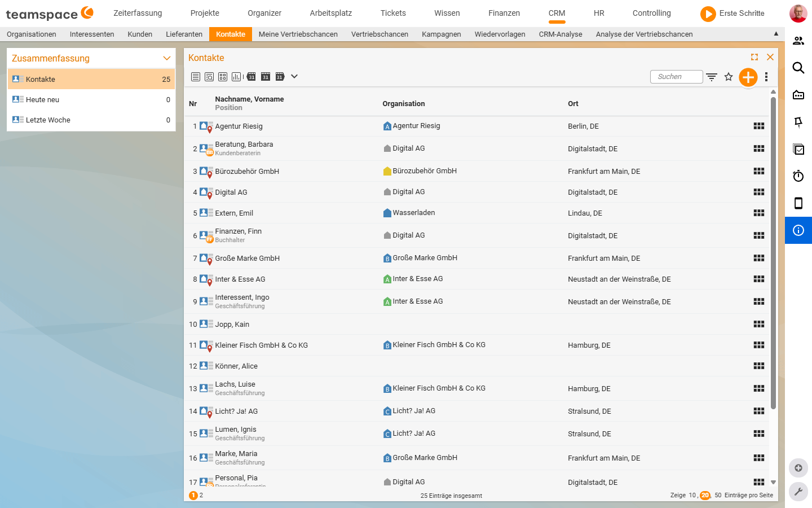Click the vertical scrollbar of the contact list
The height and width of the screenshot is (508, 812).
pos(773,253)
